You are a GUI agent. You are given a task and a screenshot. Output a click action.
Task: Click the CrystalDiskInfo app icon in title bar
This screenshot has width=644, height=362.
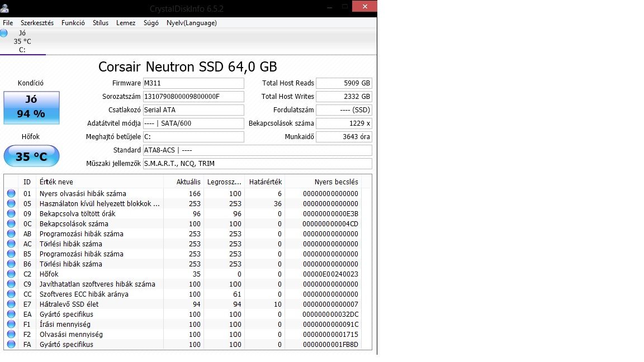click(x=4, y=8)
